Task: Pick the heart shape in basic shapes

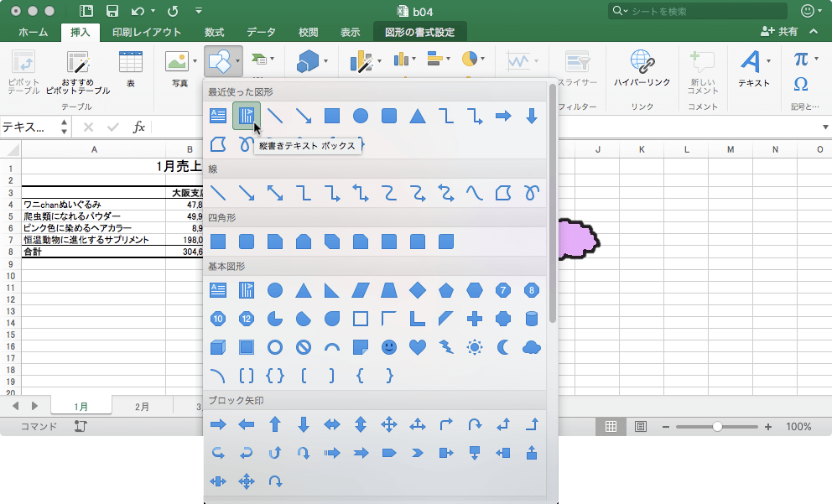Action: coord(417,347)
